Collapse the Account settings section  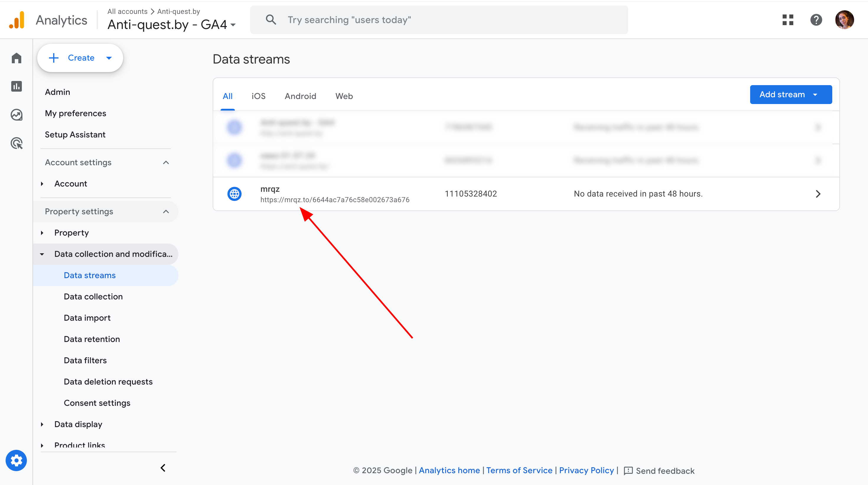tap(166, 163)
